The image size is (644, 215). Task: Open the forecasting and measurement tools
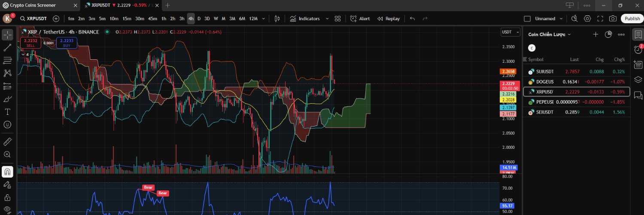(7, 86)
